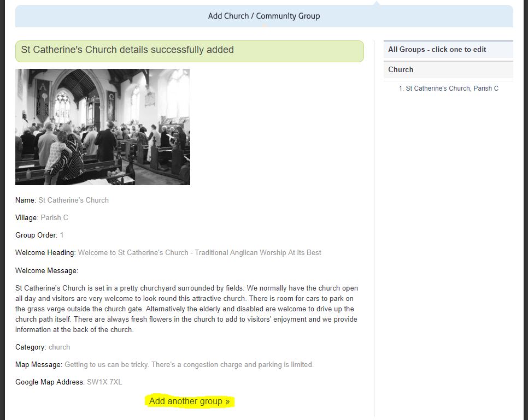Click the Category value church

59,347
